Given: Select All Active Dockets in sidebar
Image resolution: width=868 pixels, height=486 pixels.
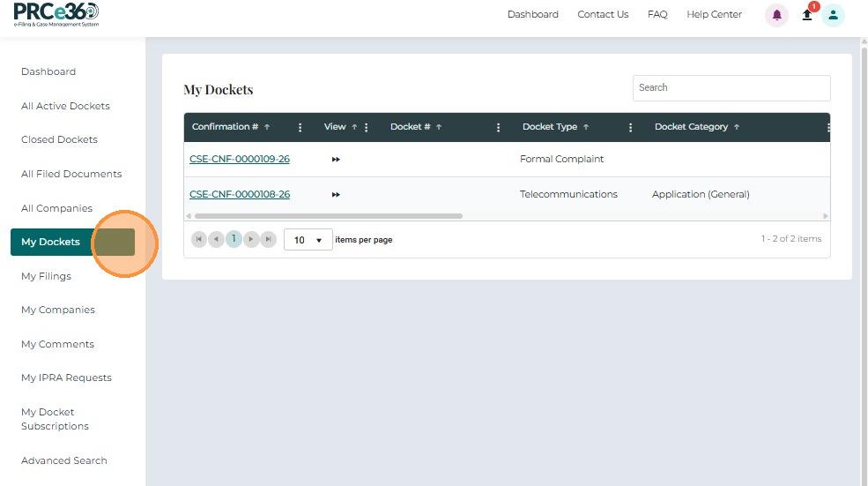Looking at the screenshot, I should 65,106.
